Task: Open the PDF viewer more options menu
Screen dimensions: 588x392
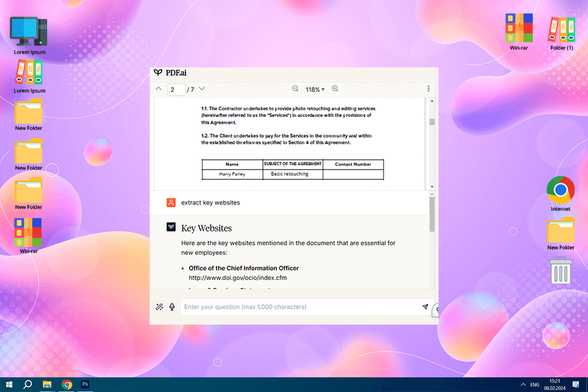Action: point(428,89)
